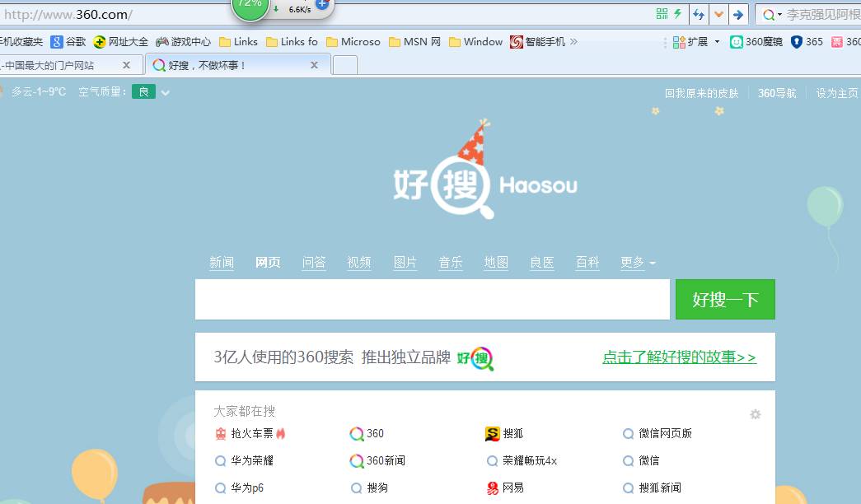Switch to the 百科 search category
Image resolution: width=861 pixels, height=504 pixels.
587,263
